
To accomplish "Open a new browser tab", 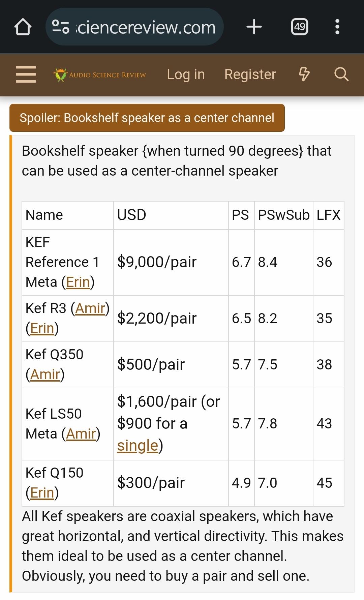I will point(254,27).
